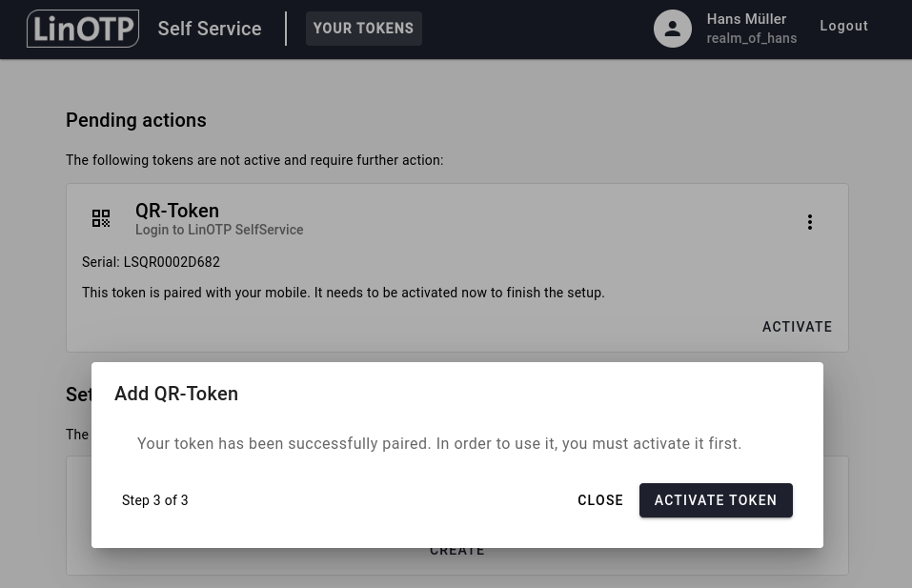Viewport: 912px width, 588px height.
Task: Click the Pending actions heading
Action: click(136, 120)
